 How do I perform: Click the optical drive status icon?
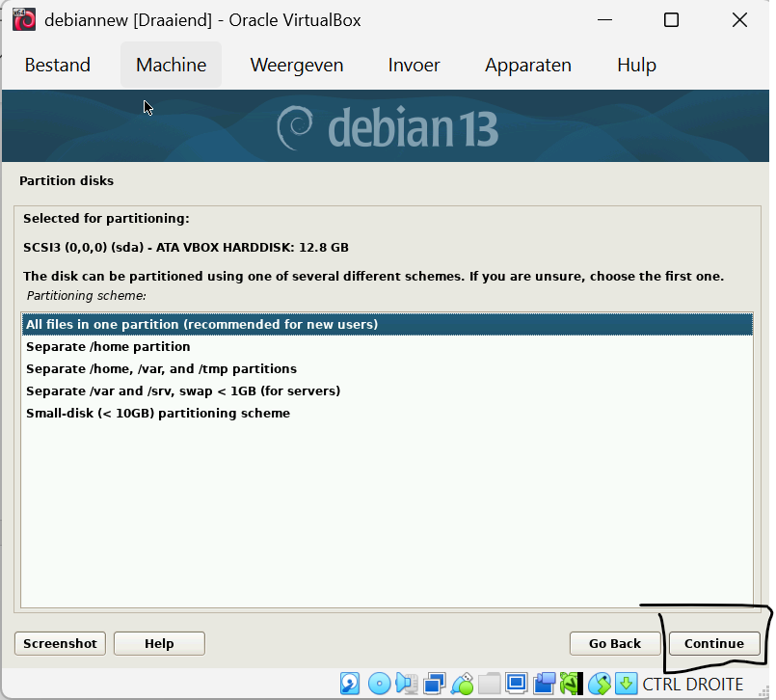tap(380, 684)
